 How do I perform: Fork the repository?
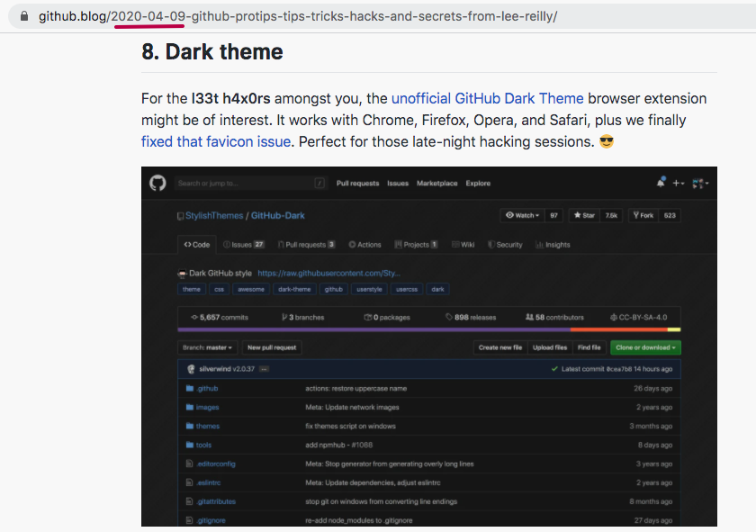tap(643, 216)
